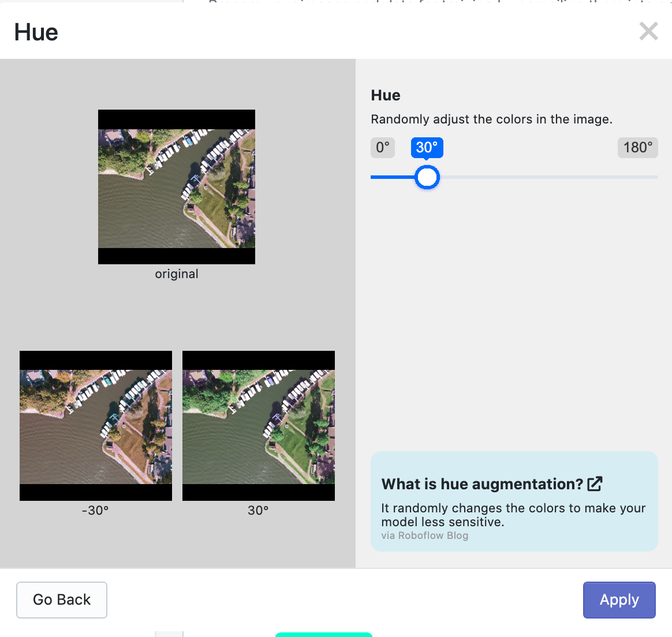Click the hue slider handle
Image resolution: width=672 pixels, height=637 pixels.
(427, 177)
